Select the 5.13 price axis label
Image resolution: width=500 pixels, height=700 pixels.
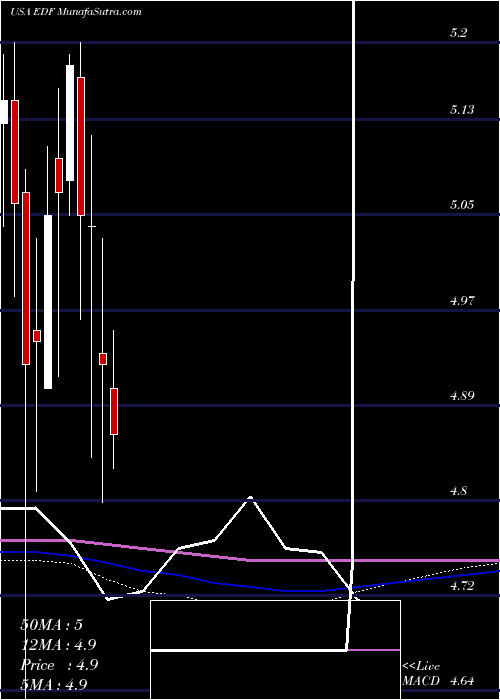pyautogui.click(x=462, y=109)
